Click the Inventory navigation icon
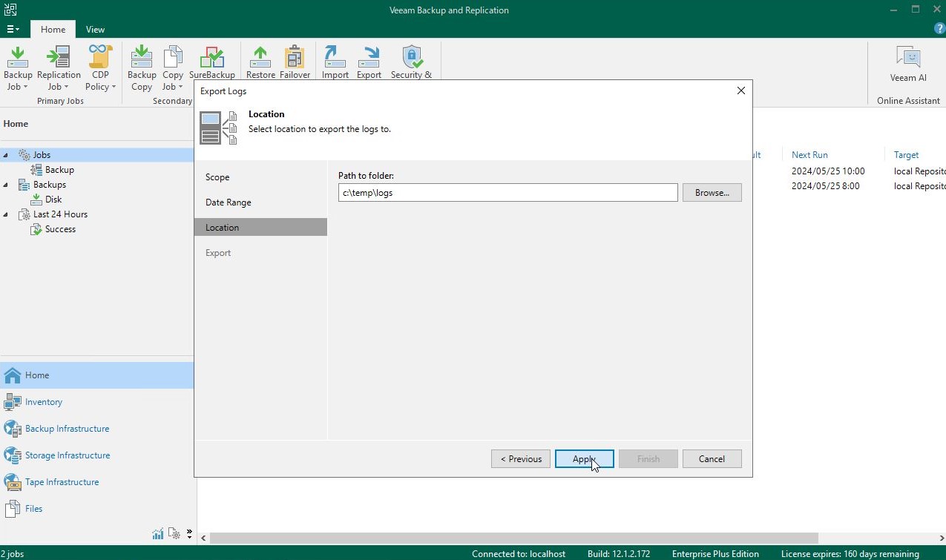Screen dimensions: 946x560 coord(13,402)
